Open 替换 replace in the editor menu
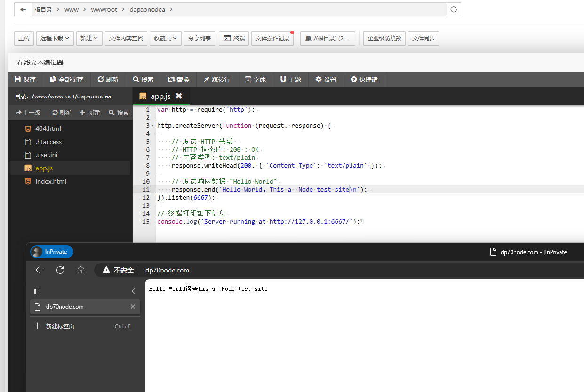This screenshot has width=584, height=392. (x=178, y=80)
